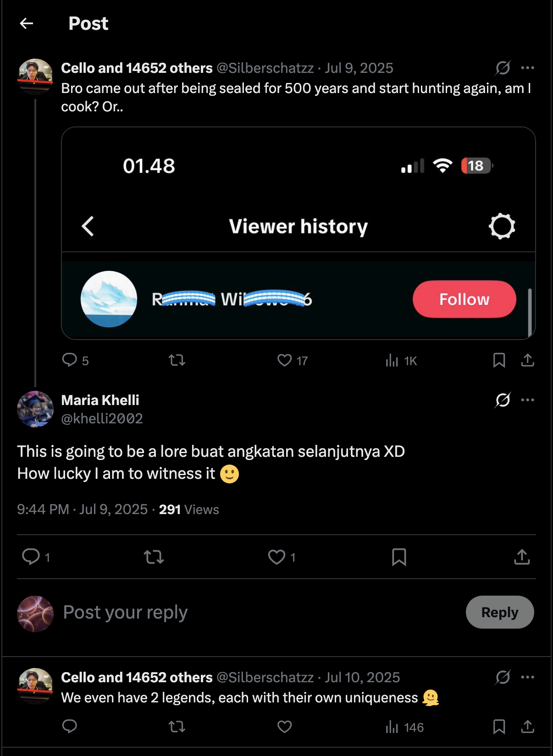
Task: Like Maria Khelli's post
Action: pos(282,557)
